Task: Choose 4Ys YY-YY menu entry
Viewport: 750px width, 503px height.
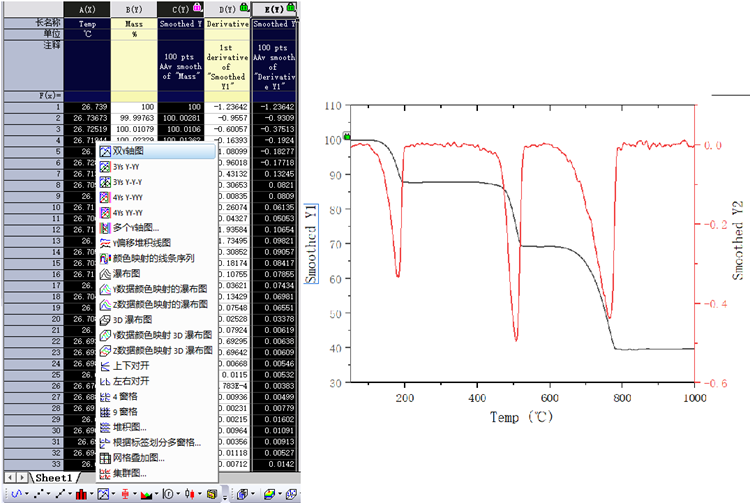Action: click(157, 213)
